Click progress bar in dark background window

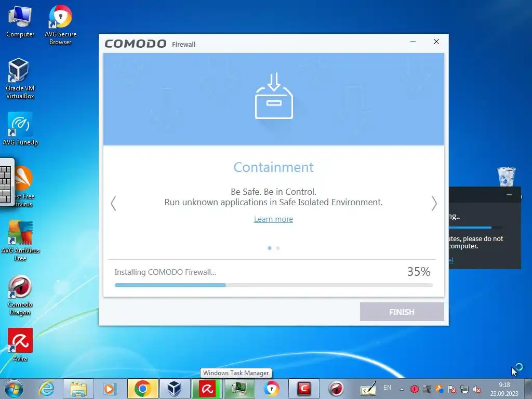(x=475, y=228)
